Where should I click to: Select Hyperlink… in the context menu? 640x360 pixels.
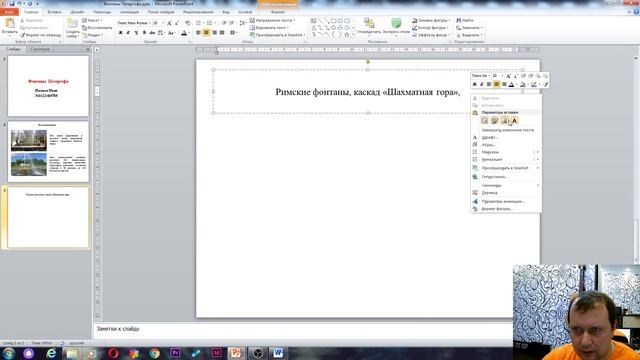tap(506, 177)
